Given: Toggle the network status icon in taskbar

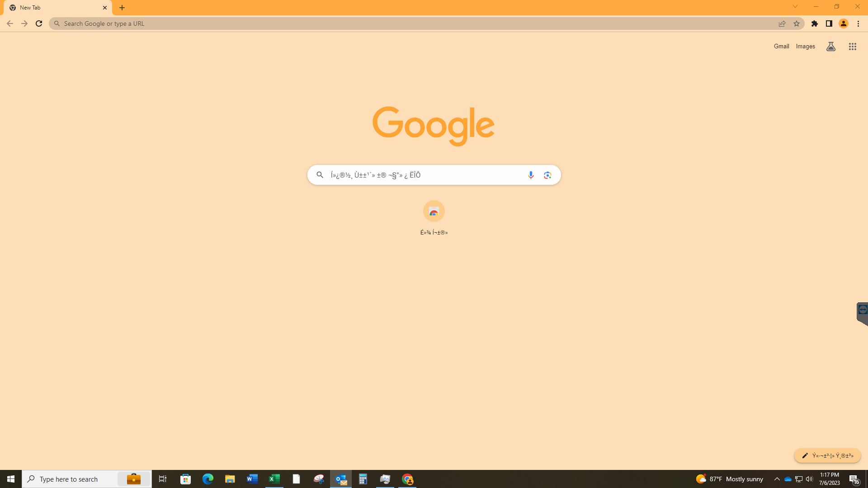Looking at the screenshot, I should (798, 479).
